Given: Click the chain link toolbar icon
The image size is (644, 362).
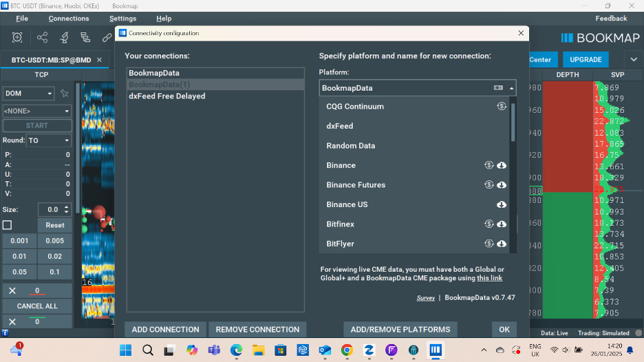Looking at the screenshot, I should click(107, 37).
